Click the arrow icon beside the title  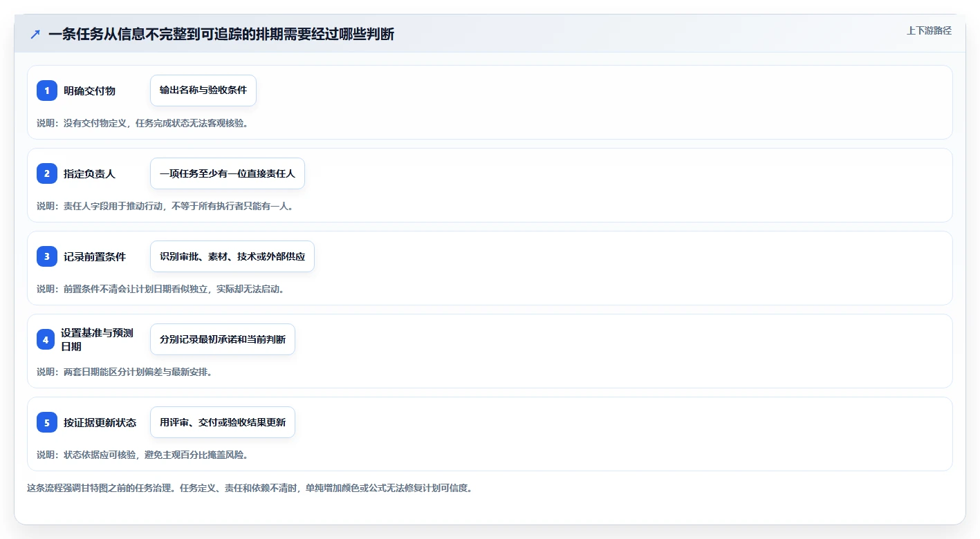click(35, 34)
